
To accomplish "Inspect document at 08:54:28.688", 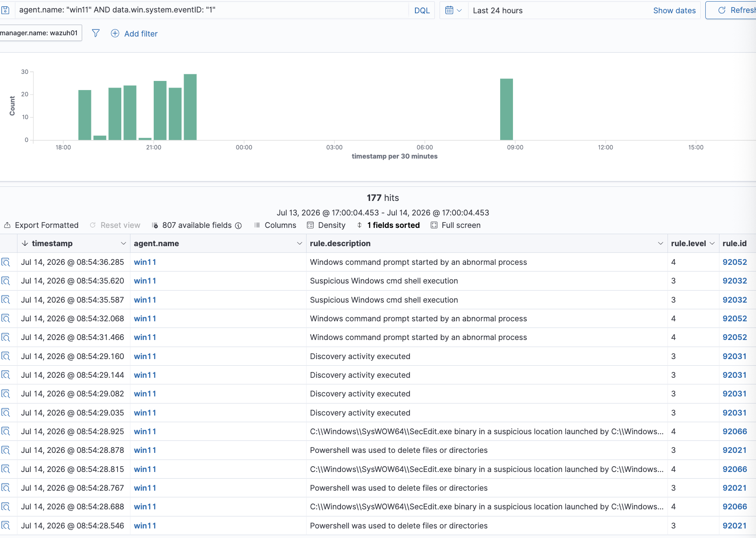I will (5, 506).
